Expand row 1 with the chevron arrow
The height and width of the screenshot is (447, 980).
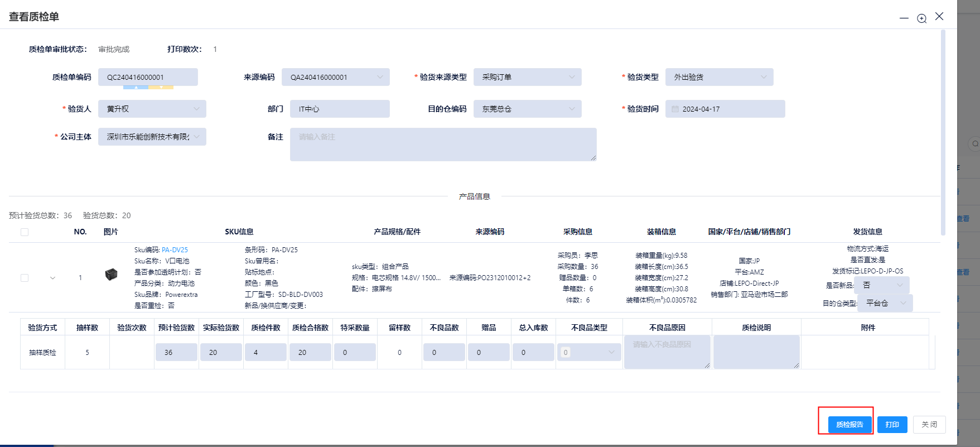point(53,278)
